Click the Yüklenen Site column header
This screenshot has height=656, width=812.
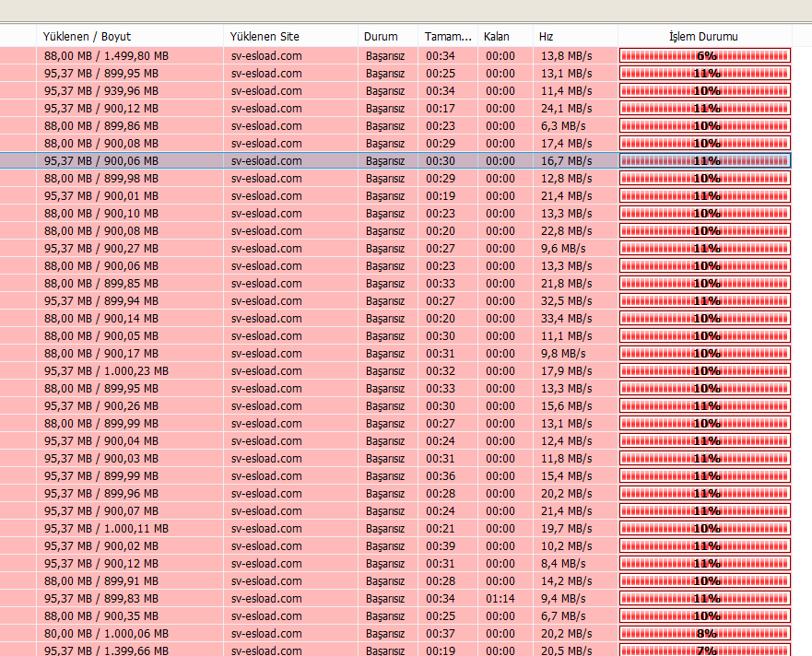click(290, 36)
